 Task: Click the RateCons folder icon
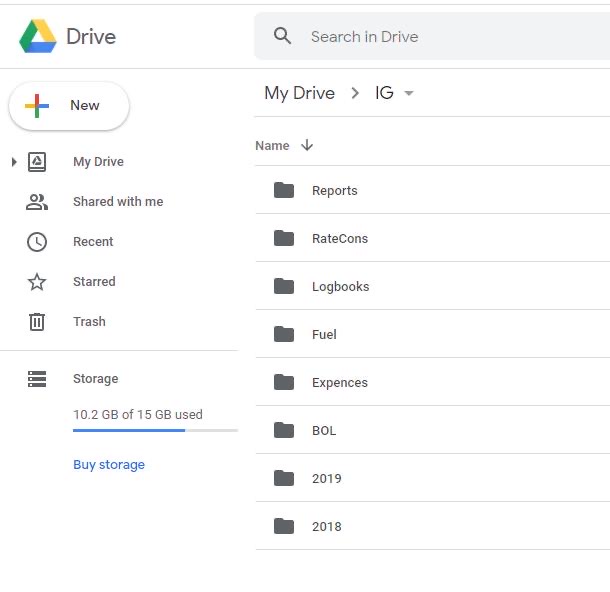coord(284,238)
